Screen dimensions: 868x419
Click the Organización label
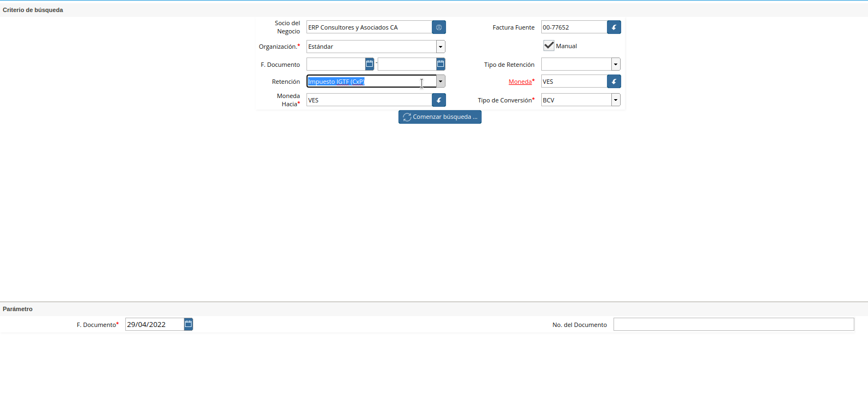click(279, 47)
